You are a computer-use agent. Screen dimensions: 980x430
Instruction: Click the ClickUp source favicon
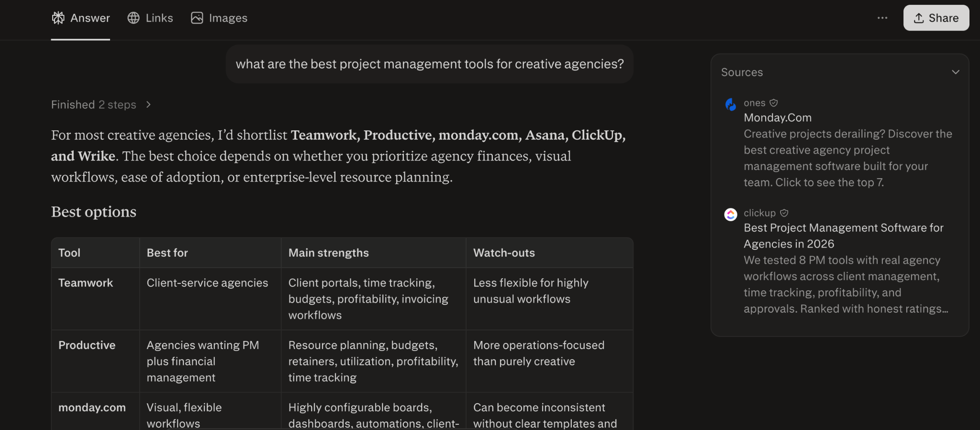click(731, 215)
